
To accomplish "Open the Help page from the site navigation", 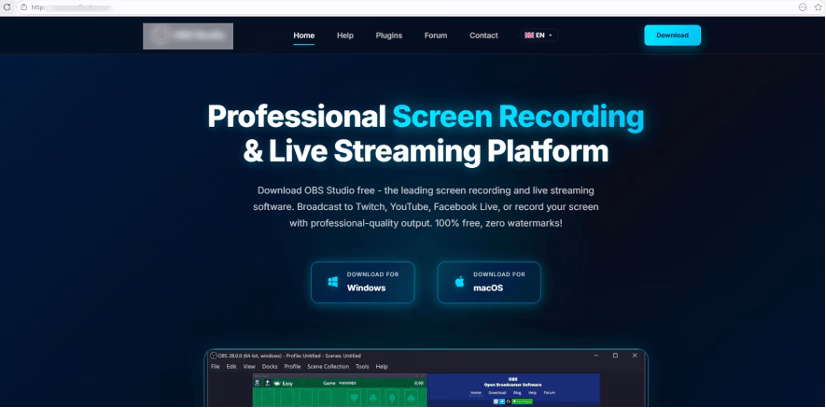I will [x=345, y=35].
